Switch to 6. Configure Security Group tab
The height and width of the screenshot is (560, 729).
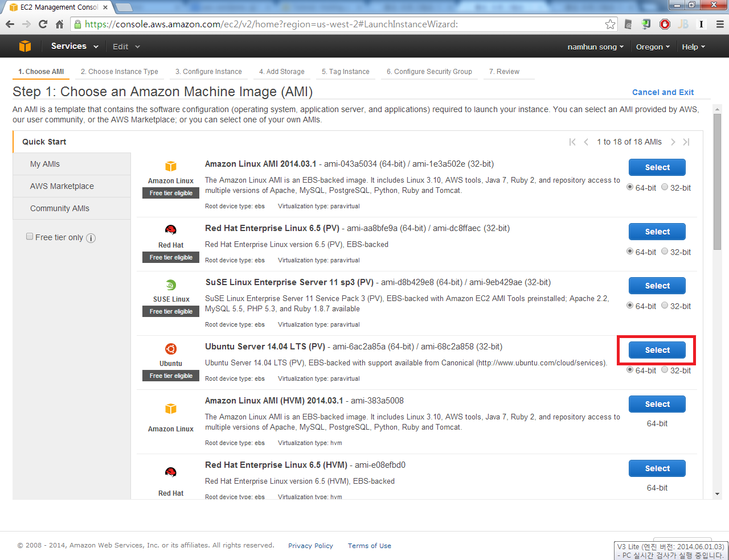(429, 72)
